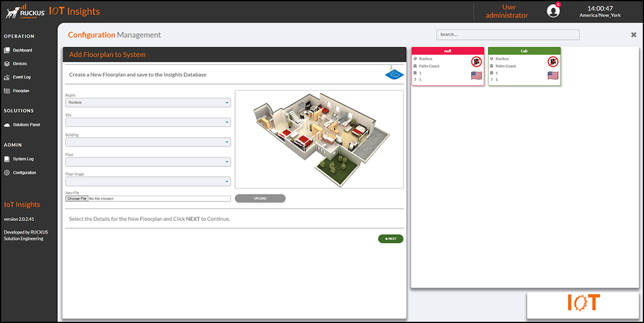Click the RUCKUS dog logo
644x323 pixels.
click(x=26, y=11)
